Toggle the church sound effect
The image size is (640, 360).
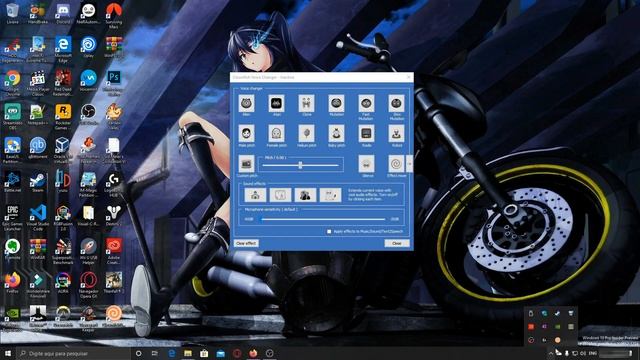(x=255, y=195)
